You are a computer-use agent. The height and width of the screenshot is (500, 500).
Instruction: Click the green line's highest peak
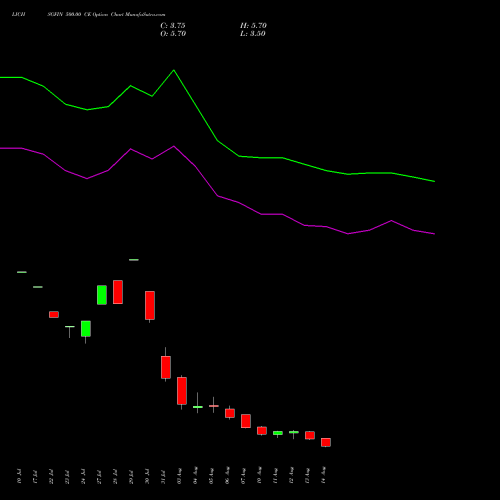tap(174, 70)
